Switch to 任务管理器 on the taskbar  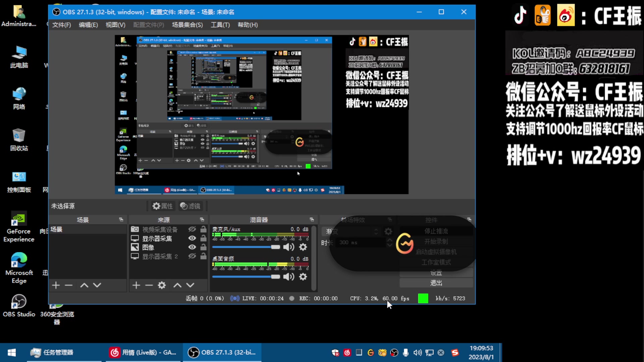64,353
